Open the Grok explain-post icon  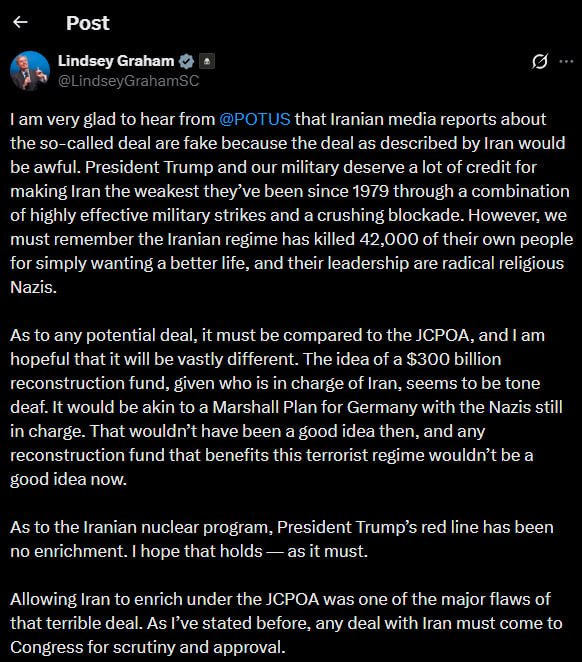[x=540, y=62]
